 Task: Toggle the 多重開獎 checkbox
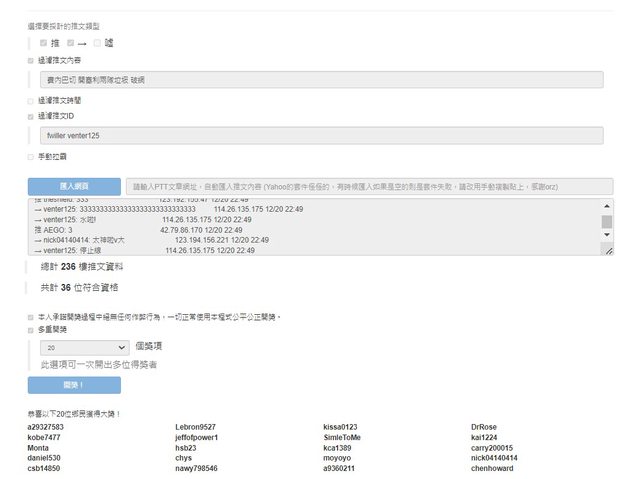[31, 327]
